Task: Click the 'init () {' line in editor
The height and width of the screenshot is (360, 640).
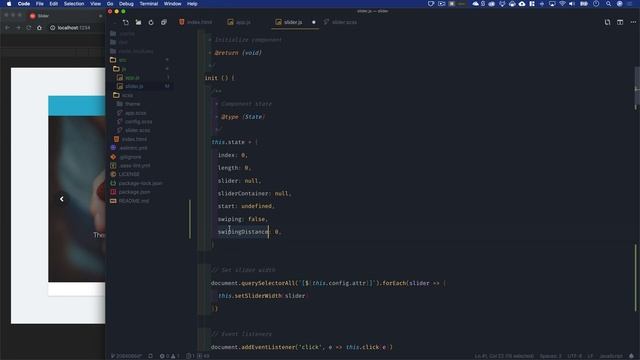Action: pyautogui.click(x=220, y=78)
